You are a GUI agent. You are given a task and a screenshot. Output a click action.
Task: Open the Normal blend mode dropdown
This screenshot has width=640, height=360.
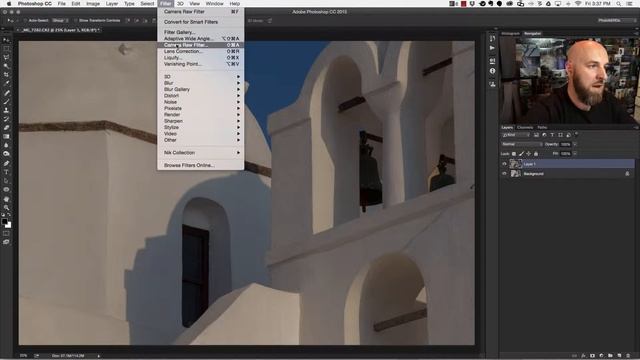point(522,144)
